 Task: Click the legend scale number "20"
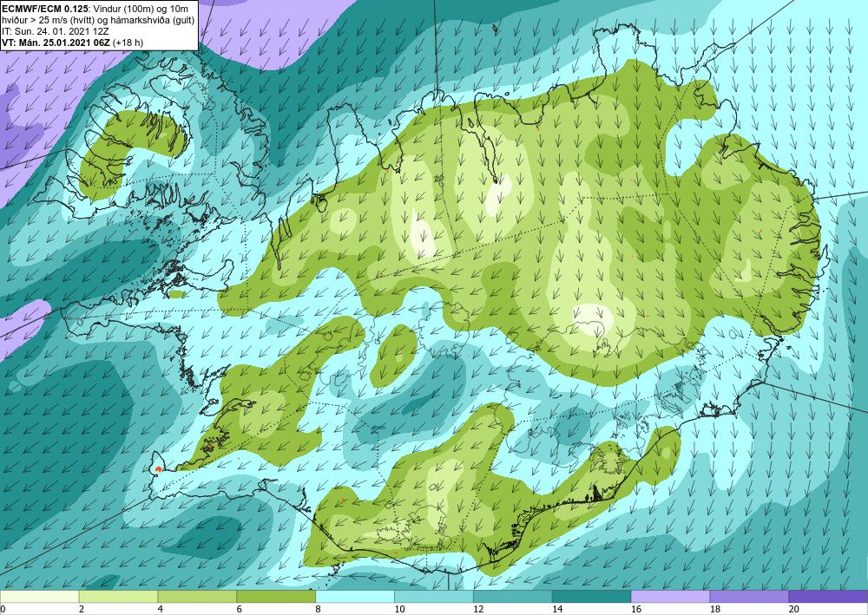pos(794,610)
